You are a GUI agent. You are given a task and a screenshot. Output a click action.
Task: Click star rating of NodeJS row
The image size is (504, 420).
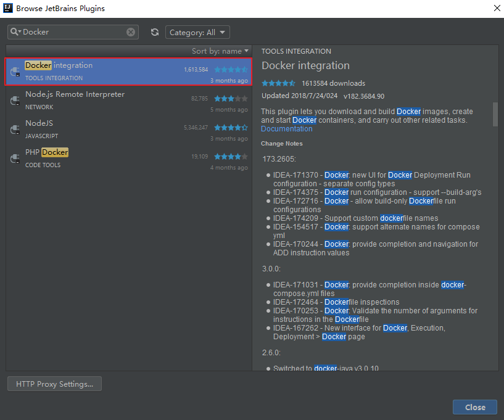[231, 128]
